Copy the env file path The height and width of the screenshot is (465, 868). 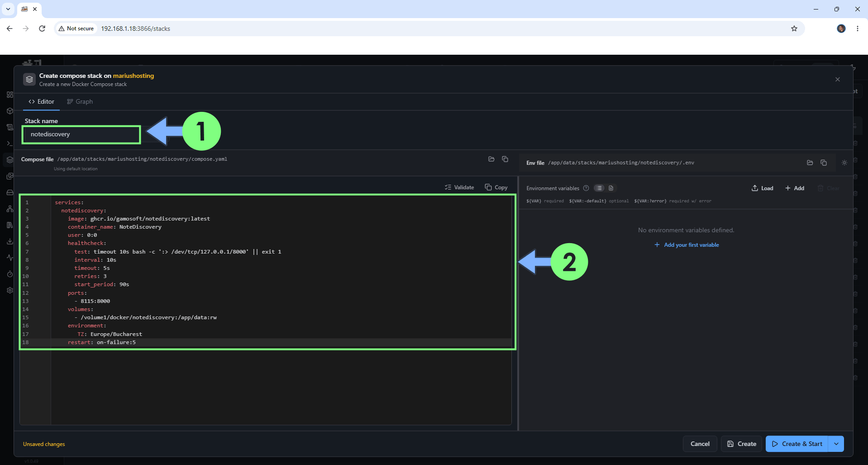[824, 163]
